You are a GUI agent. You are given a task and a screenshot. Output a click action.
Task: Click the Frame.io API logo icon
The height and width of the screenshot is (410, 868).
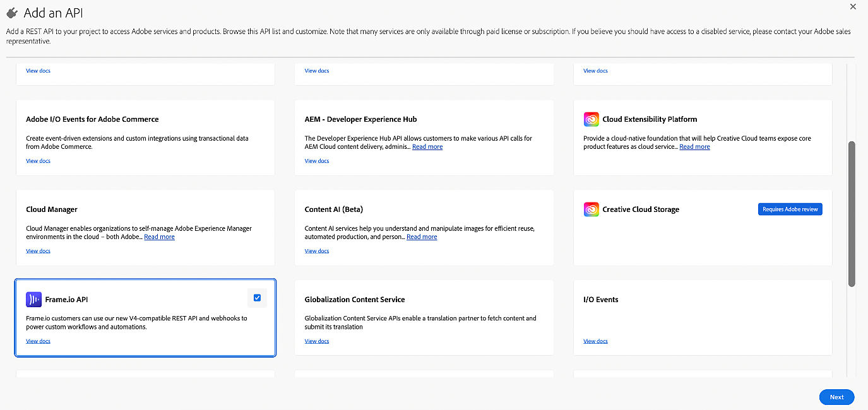(x=33, y=300)
